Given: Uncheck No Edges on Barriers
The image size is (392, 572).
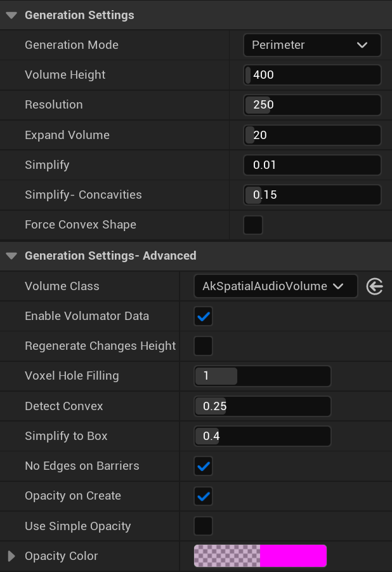Looking at the screenshot, I should tap(203, 466).
